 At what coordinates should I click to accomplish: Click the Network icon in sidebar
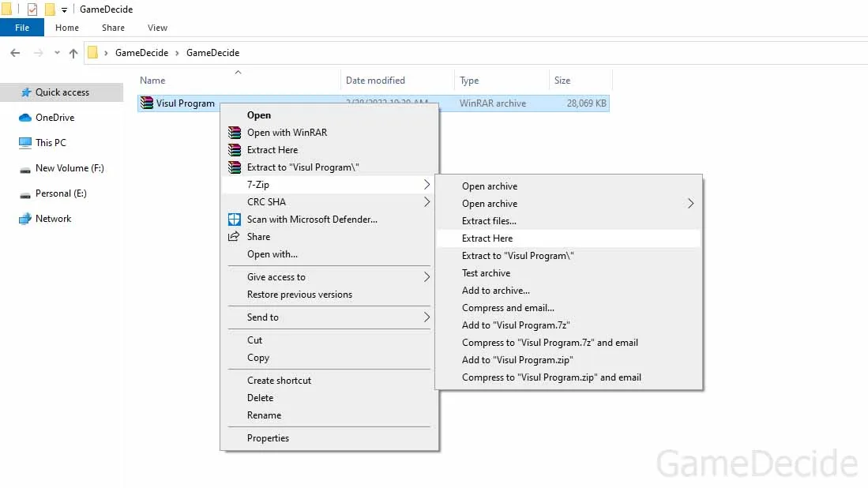tap(25, 219)
